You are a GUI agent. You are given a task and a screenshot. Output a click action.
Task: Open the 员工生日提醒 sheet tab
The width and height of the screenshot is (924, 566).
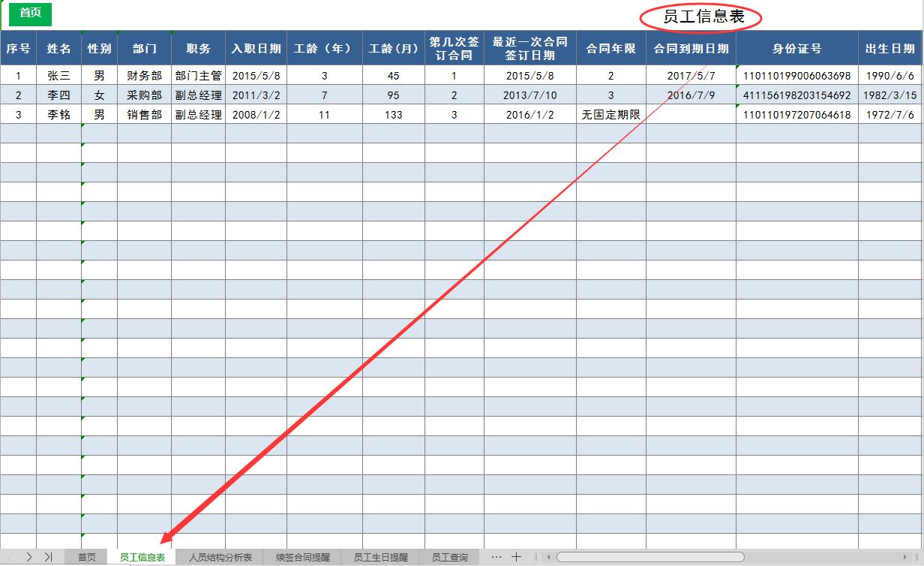(x=382, y=557)
